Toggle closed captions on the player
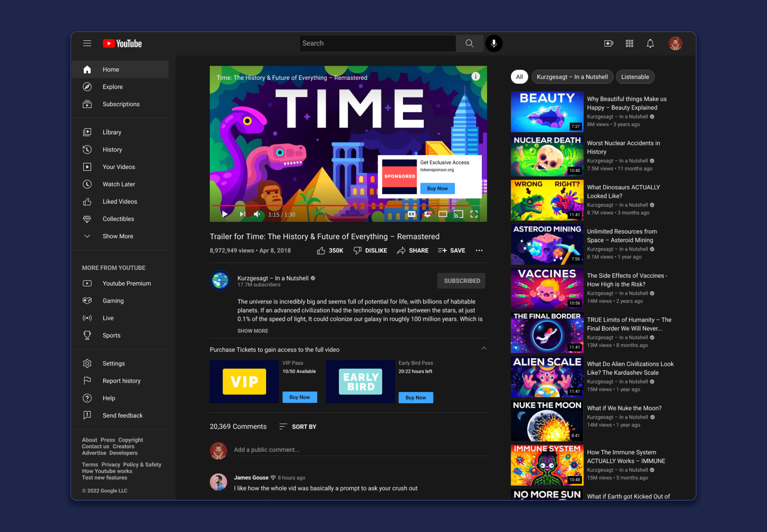The image size is (767, 532). click(x=412, y=214)
